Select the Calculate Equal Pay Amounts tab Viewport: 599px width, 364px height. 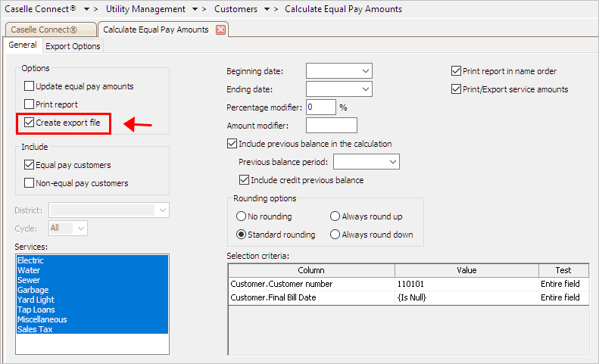coord(156,30)
